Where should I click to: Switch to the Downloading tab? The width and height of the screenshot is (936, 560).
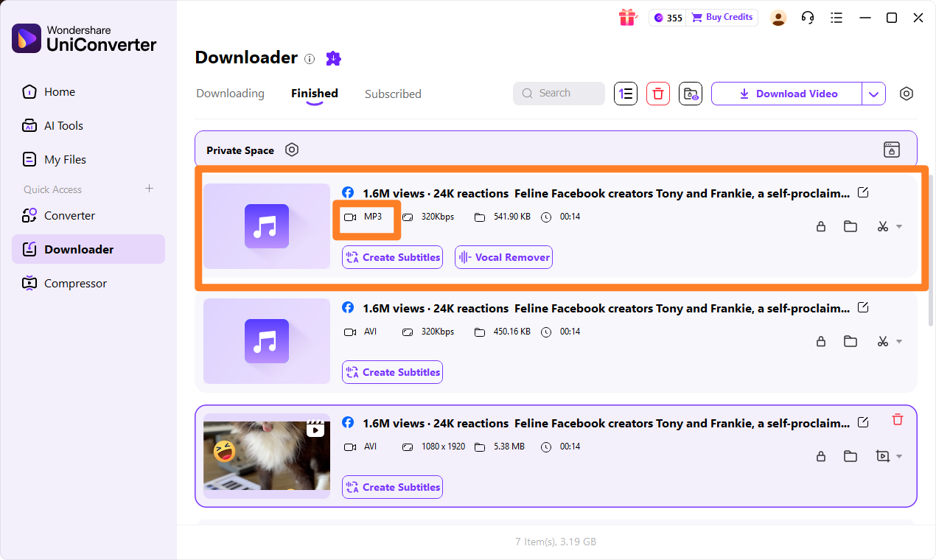[x=230, y=94]
